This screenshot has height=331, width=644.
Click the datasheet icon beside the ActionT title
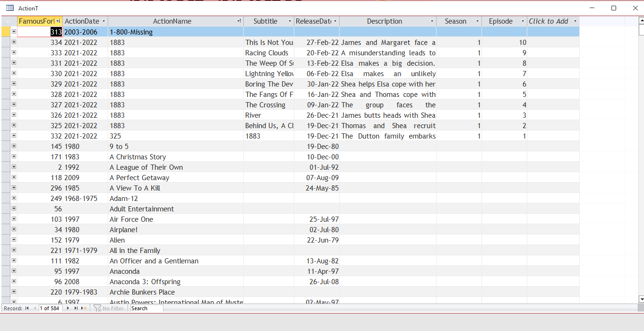click(x=9, y=8)
